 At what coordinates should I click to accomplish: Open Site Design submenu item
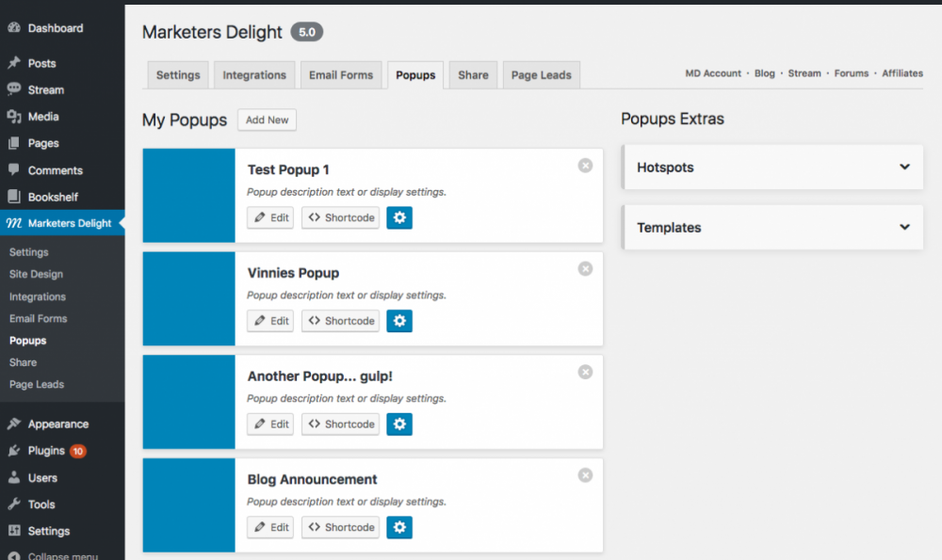[36, 274]
